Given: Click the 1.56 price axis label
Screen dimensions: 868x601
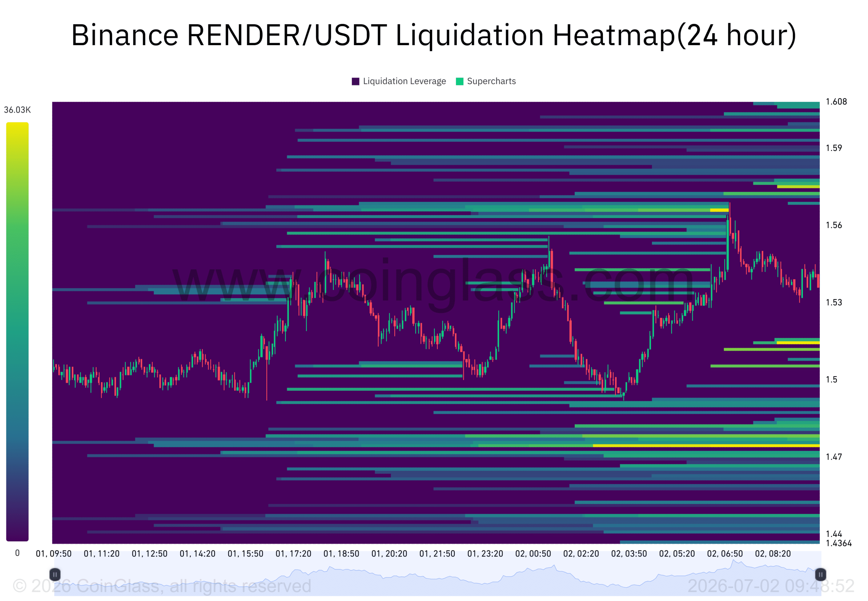Looking at the screenshot, I should [x=834, y=225].
